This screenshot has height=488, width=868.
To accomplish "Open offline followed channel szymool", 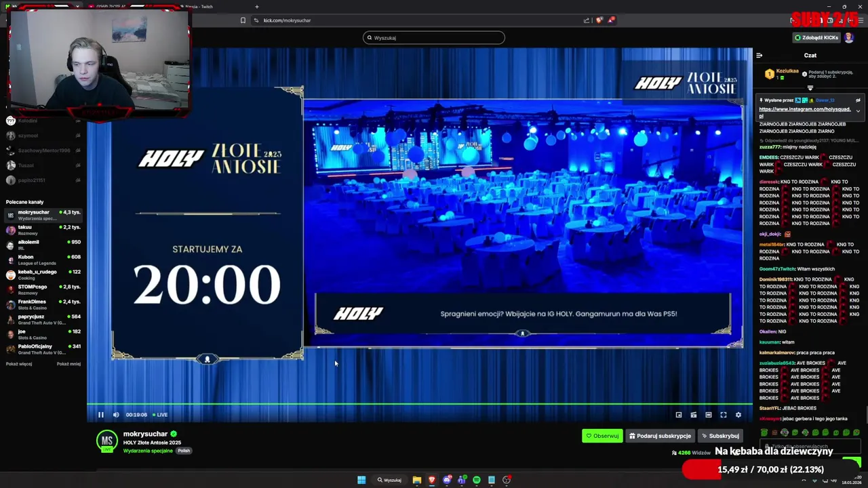I will pyautogui.click(x=42, y=136).
